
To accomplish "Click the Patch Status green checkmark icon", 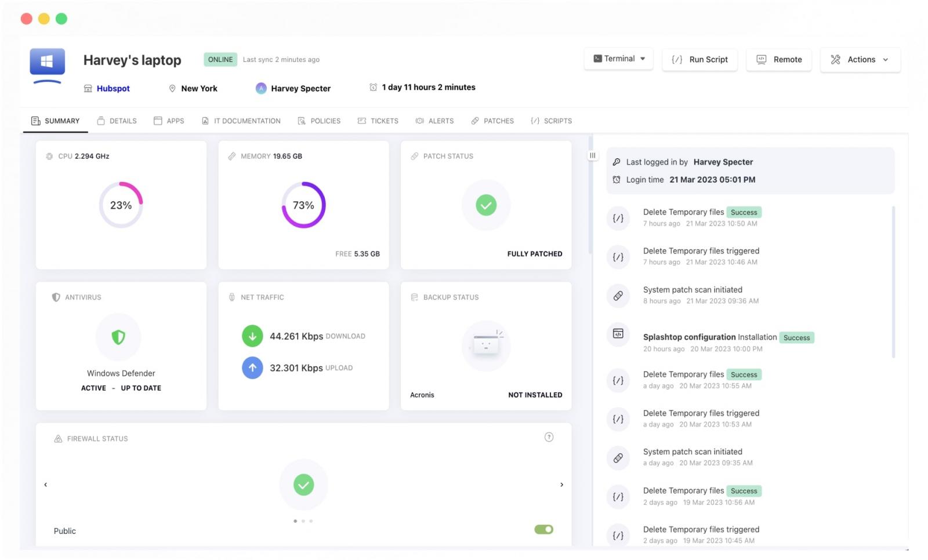I will 486,205.
